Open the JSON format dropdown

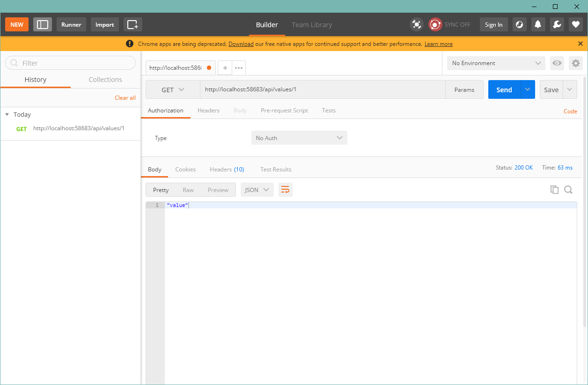(x=257, y=190)
